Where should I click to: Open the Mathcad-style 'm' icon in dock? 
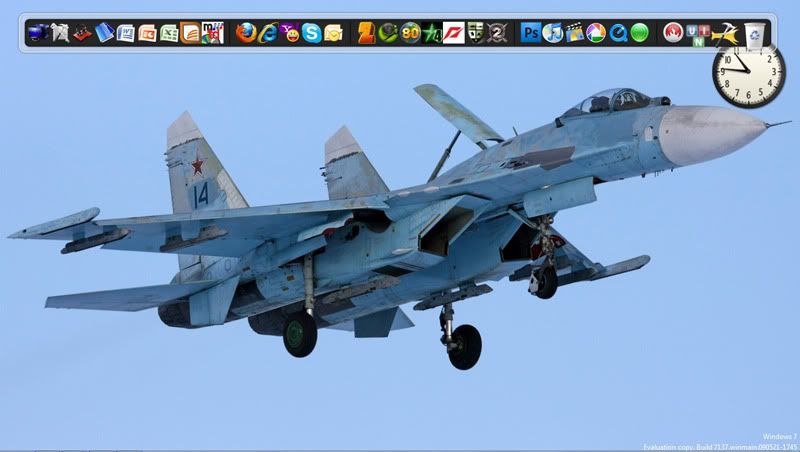coord(212,33)
